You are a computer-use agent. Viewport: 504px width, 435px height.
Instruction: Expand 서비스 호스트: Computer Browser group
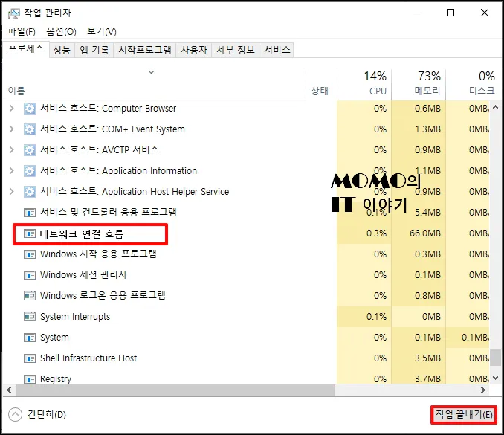[x=12, y=109]
